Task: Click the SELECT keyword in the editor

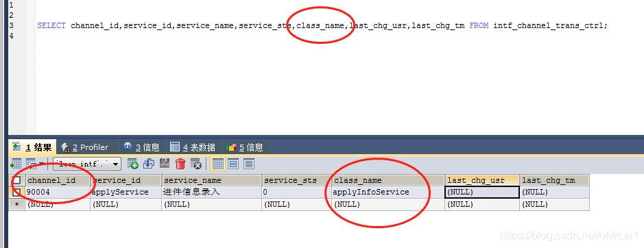Action: [x=51, y=25]
